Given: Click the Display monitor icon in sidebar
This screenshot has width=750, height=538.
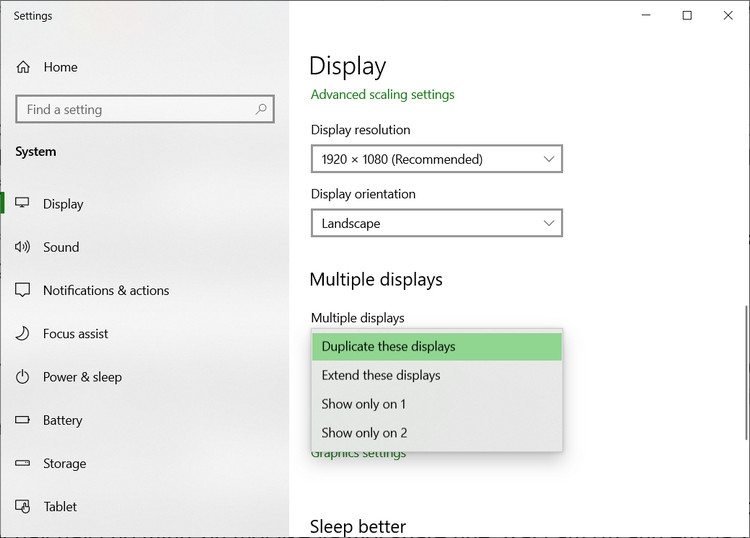Looking at the screenshot, I should (22, 203).
